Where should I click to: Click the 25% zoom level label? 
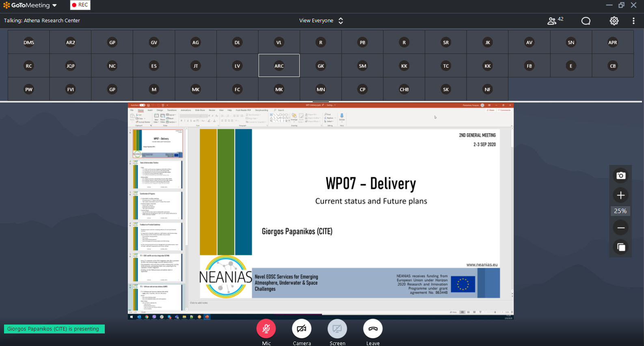pos(620,211)
